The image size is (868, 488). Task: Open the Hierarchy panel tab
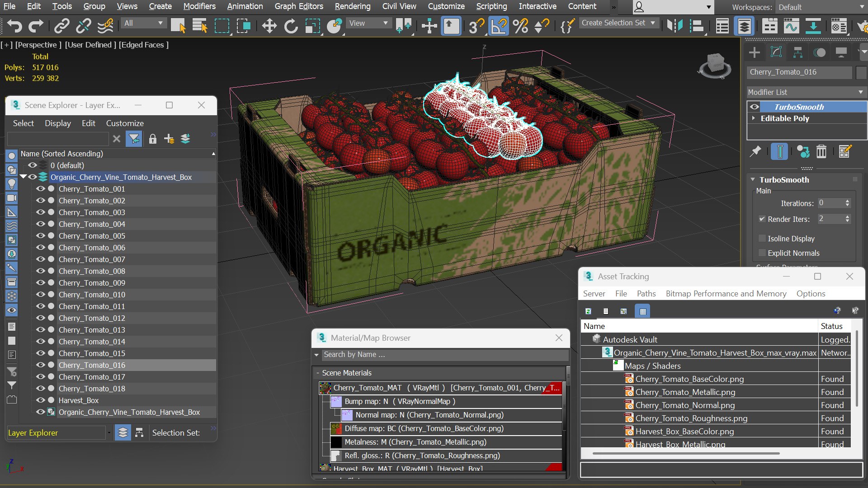[x=797, y=52]
